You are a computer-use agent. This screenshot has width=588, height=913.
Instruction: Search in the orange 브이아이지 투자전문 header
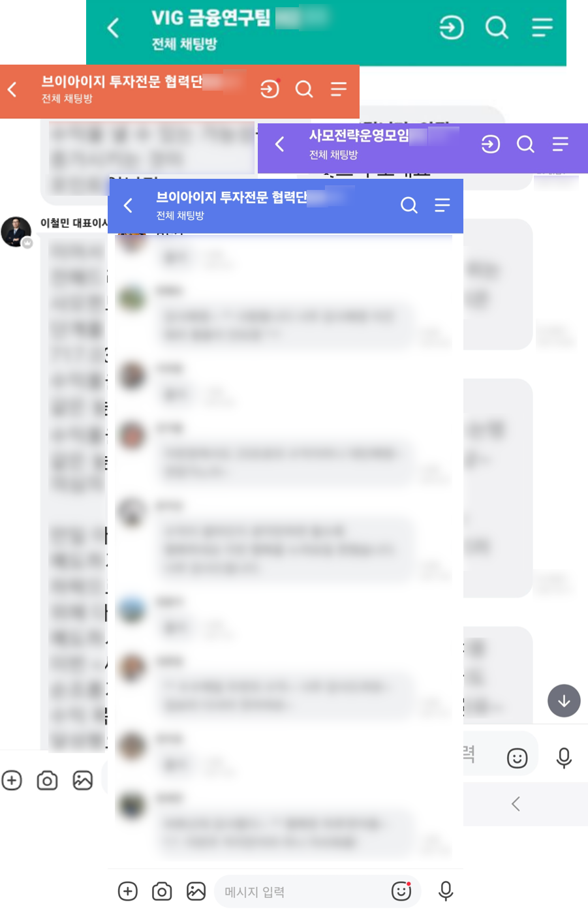[304, 89]
